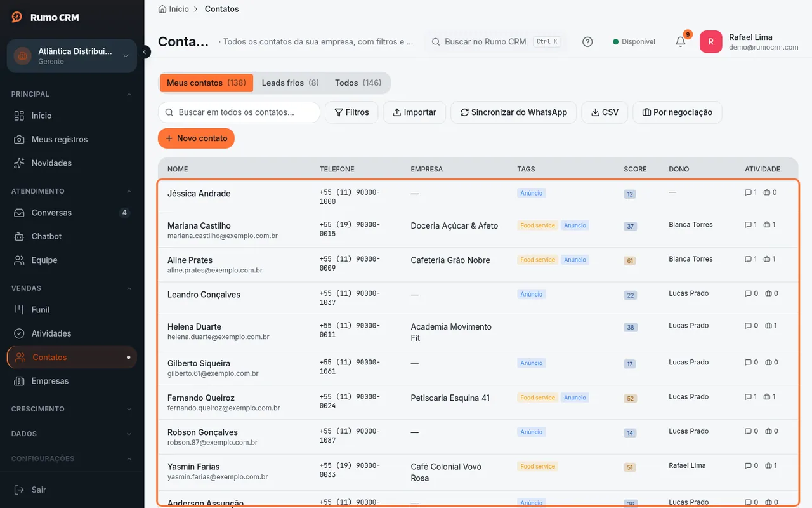Open Empresas in the sidebar
This screenshot has width=812, height=508.
click(72, 381)
